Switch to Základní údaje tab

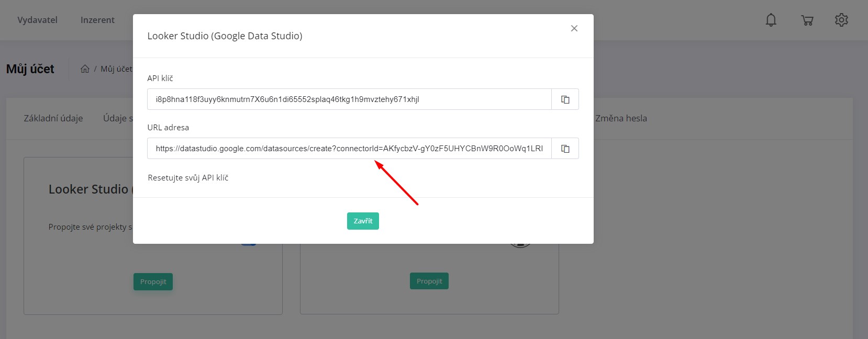pyautogui.click(x=53, y=118)
